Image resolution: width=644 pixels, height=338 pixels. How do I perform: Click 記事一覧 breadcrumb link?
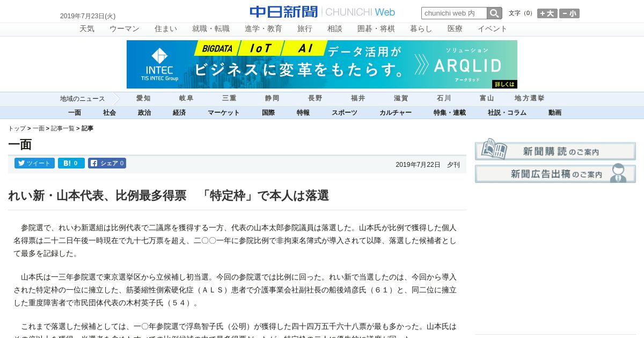tap(63, 129)
